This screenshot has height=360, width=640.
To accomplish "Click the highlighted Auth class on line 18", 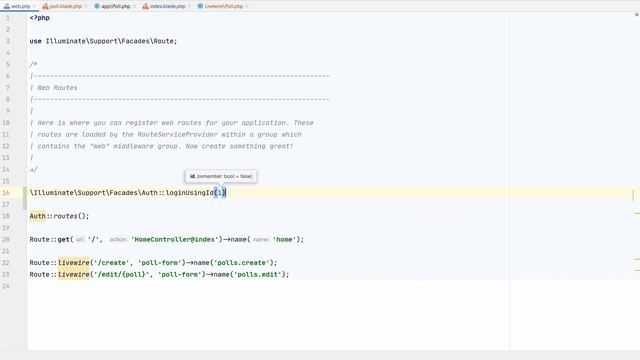I will (x=38, y=216).
